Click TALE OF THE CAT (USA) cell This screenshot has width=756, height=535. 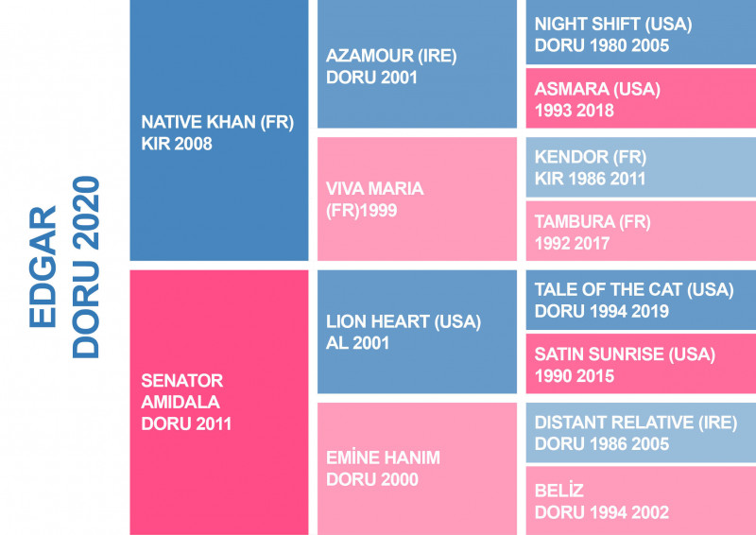641,300
